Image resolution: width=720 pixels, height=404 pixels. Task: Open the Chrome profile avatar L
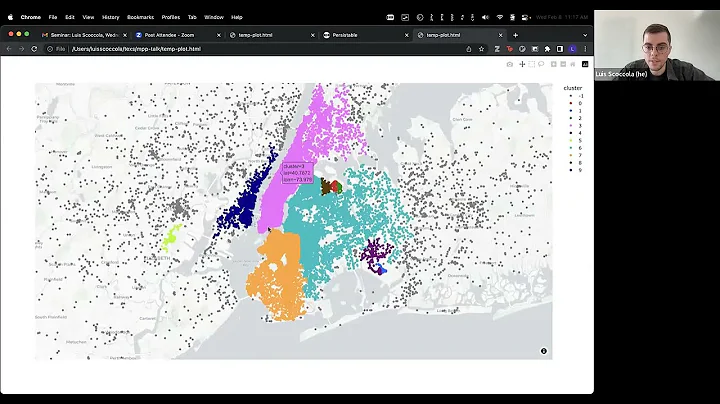(572, 49)
